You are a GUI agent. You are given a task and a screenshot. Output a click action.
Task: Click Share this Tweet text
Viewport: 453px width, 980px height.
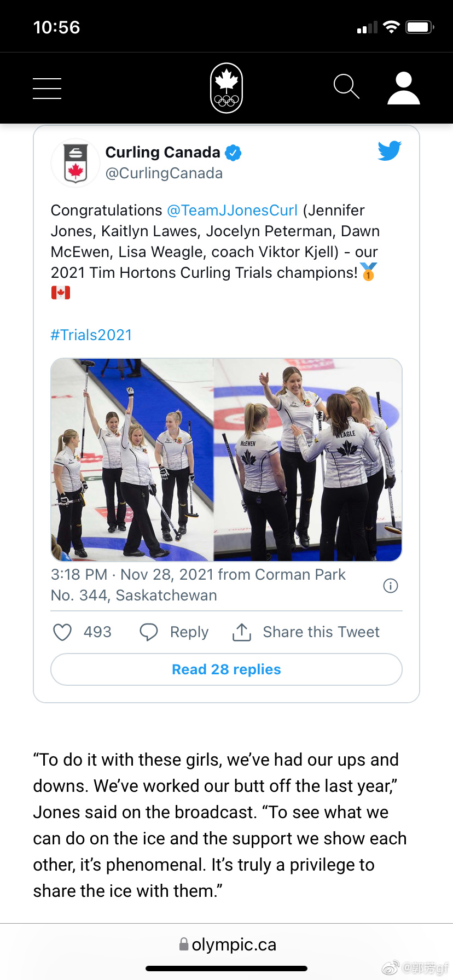[321, 632]
